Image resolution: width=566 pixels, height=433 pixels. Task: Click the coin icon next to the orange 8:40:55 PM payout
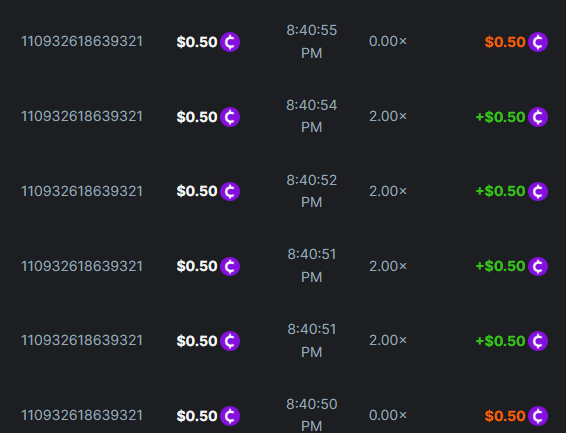[x=538, y=42]
